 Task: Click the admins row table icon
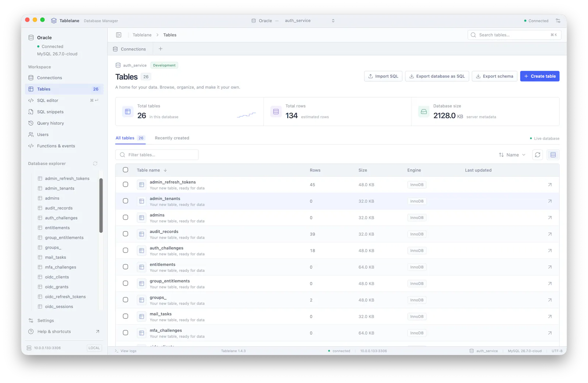click(x=141, y=218)
